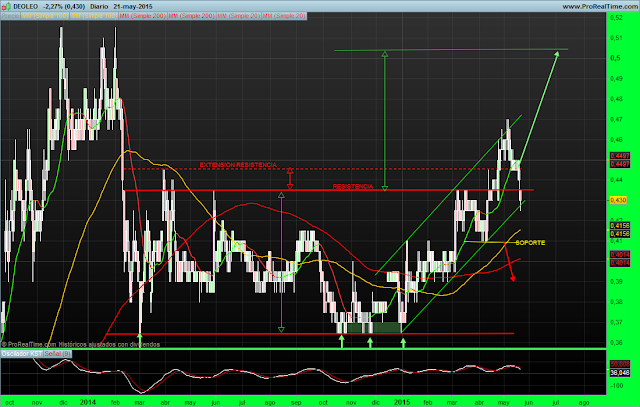Click the 38,046 signal value tag
The image size is (640, 407).
[x=620, y=372]
